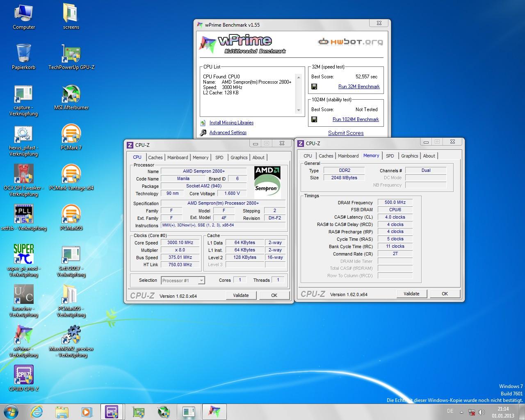Viewport: 525px width, 420px height.
Task: Click the wPrime CPU List scrollbar down arrow
Action: click(x=299, y=110)
